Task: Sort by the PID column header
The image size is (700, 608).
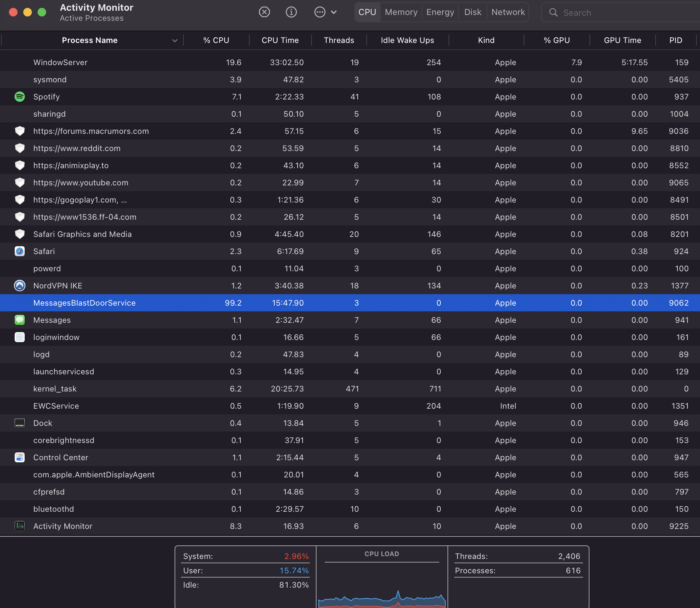Action: (x=675, y=40)
